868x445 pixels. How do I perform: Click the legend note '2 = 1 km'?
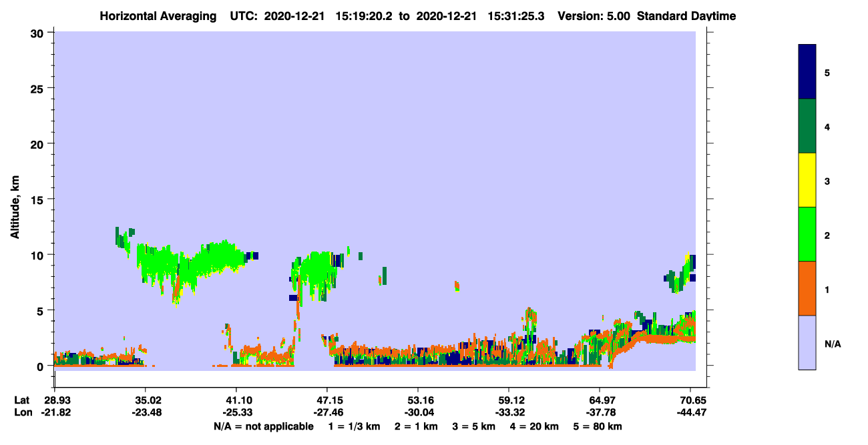[417, 426]
